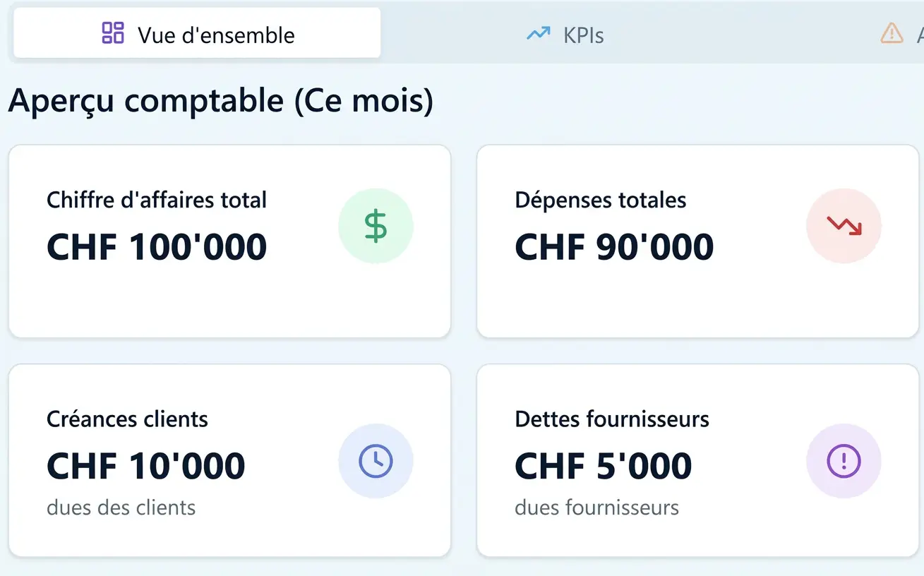
Task: Click the purple exclamation icon on Dettes fournisseurs
Action: (844, 460)
